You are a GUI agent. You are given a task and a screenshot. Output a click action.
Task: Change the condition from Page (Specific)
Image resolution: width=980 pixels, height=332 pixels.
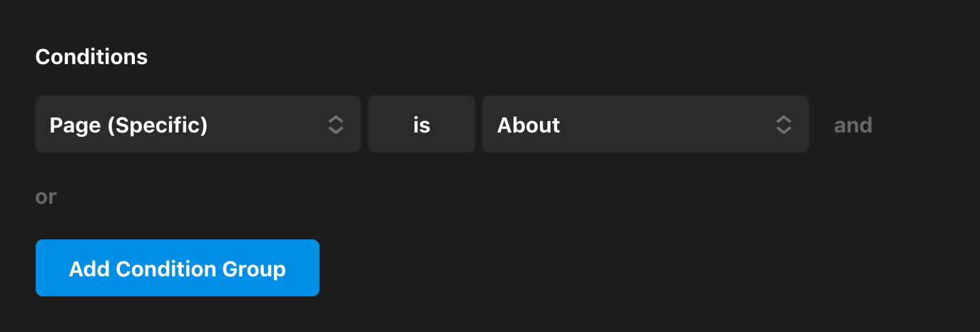click(198, 125)
